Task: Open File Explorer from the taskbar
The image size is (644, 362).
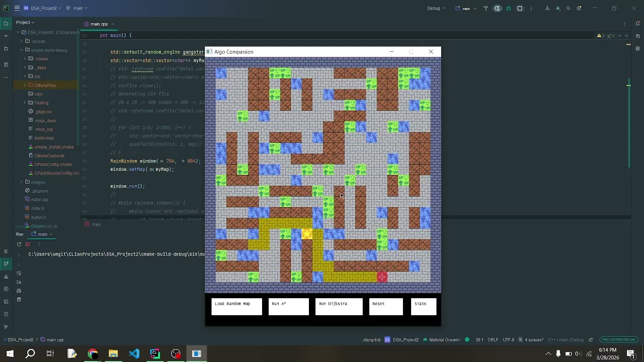Action: [113, 353]
